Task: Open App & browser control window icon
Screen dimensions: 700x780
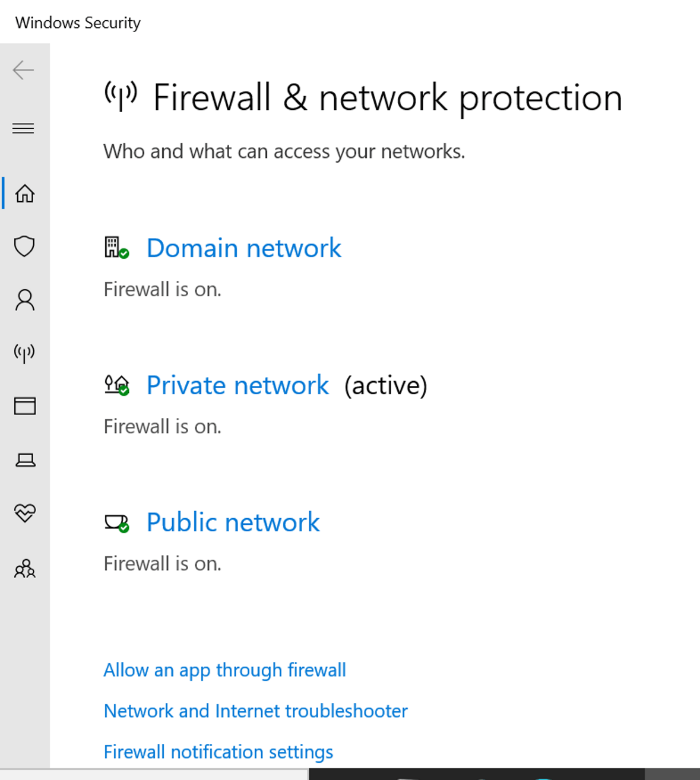Action: [25, 406]
